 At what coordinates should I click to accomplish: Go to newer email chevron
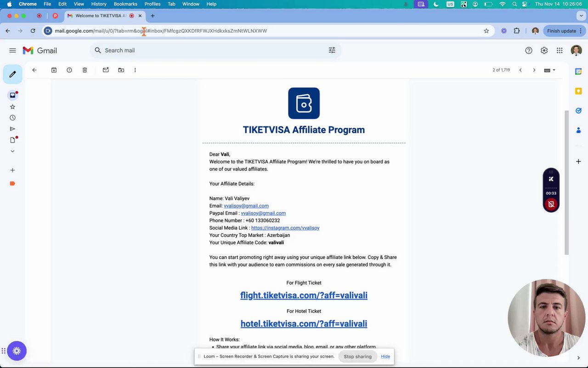pyautogui.click(x=520, y=70)
